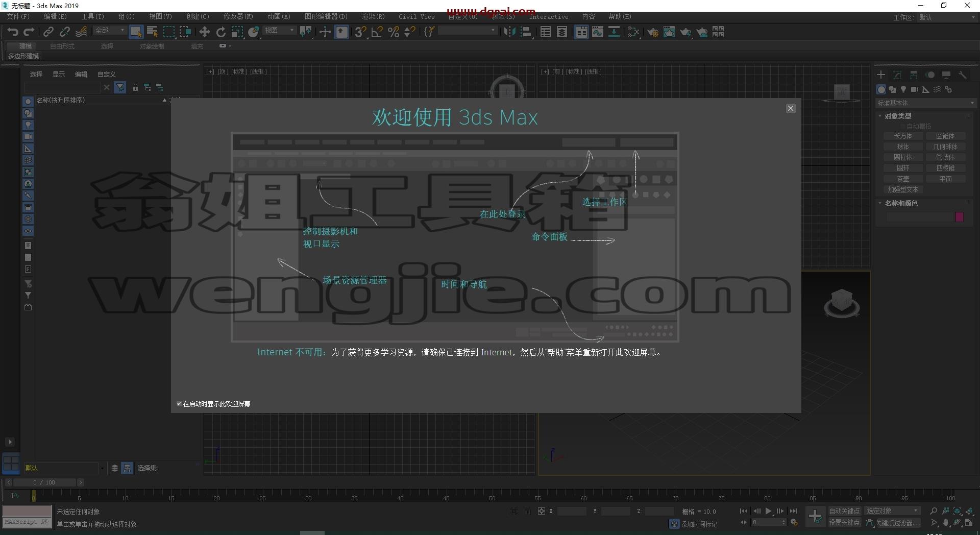Uncheck show welcome screen at startup
The height and width of the screenshot is (535, 980).
coord(179,404)
